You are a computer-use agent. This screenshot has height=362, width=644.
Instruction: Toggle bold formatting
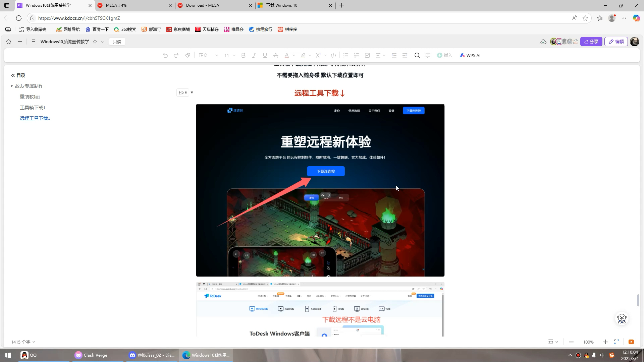point(244,55)
